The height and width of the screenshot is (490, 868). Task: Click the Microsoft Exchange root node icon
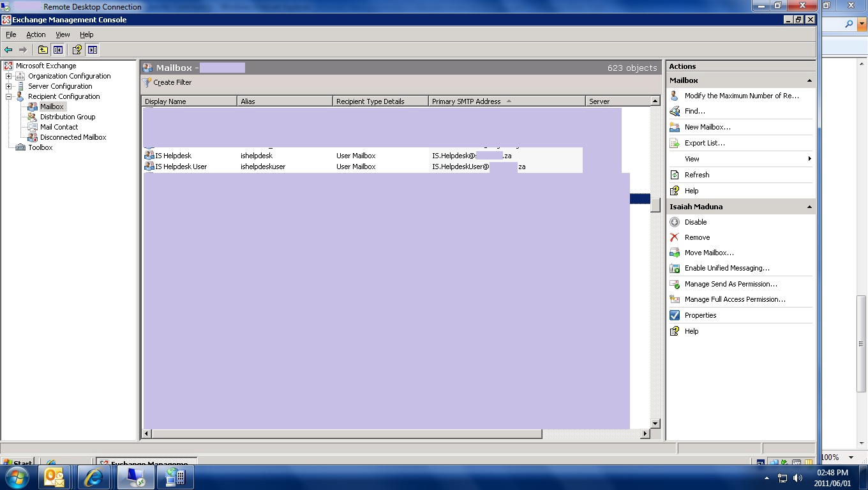8,66
